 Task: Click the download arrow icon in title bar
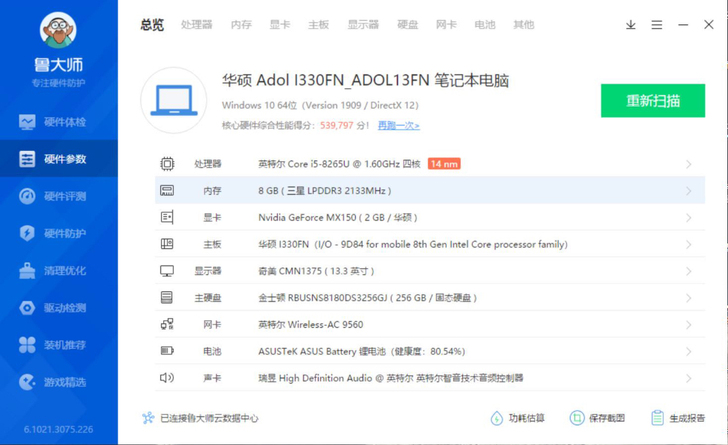630,25
